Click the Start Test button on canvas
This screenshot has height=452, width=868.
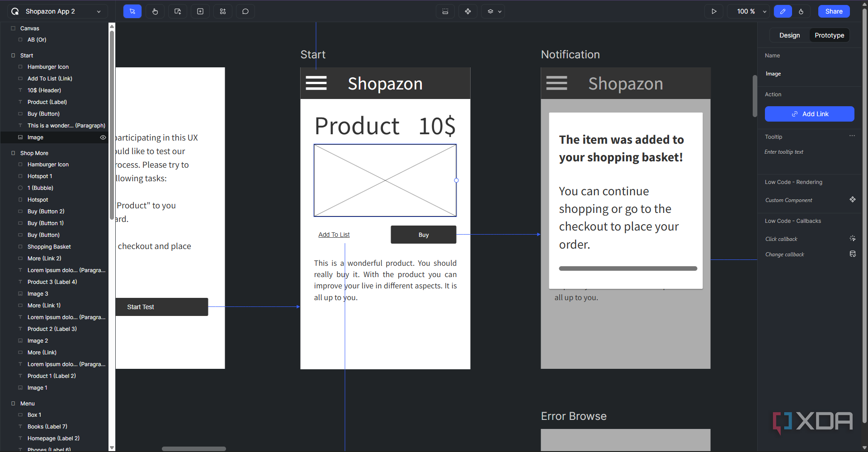(162, 307)
